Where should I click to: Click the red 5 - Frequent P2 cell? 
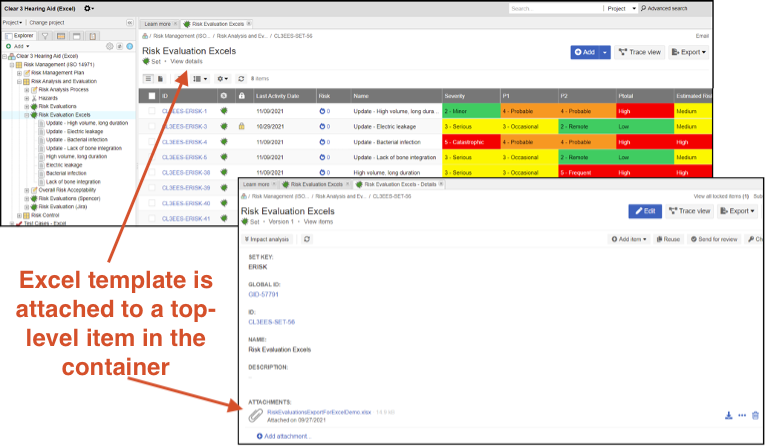pos(587,172)
